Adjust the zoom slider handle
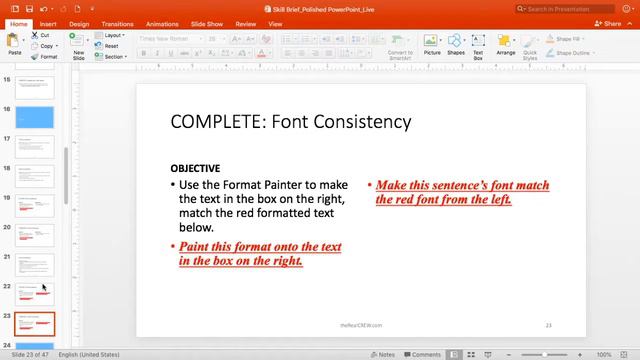Viewport: 640px width, 360px height. click(x=544, y=355)
